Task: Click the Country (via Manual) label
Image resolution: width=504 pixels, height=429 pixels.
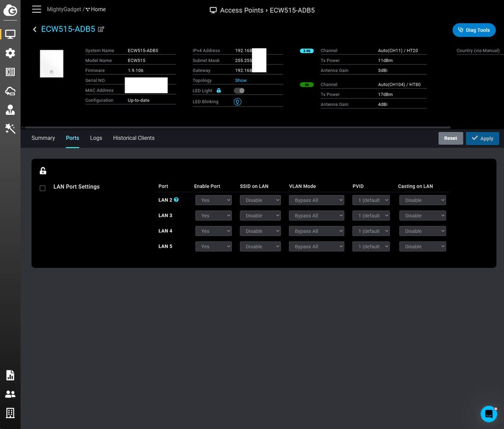Action: 478,51
